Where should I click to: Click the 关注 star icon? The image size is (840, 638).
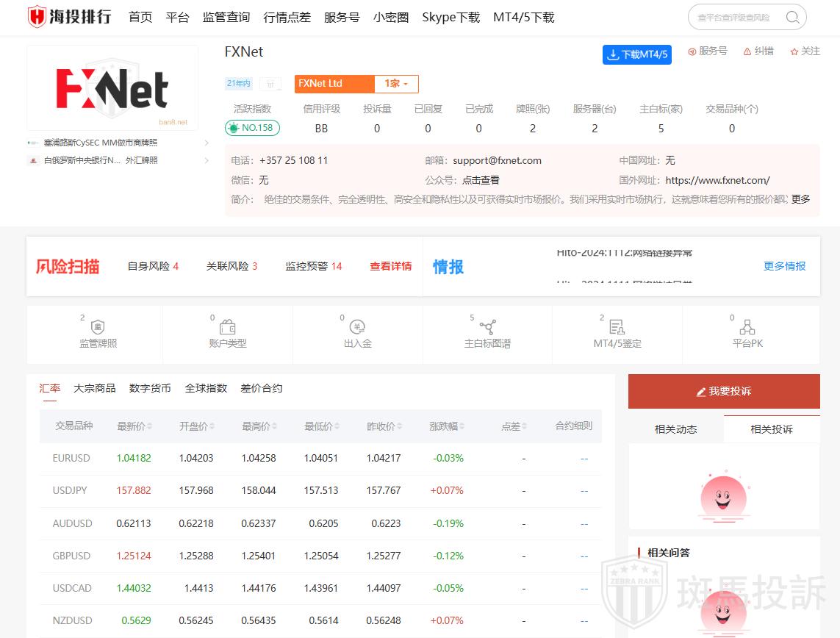click(x=794, y=51)
